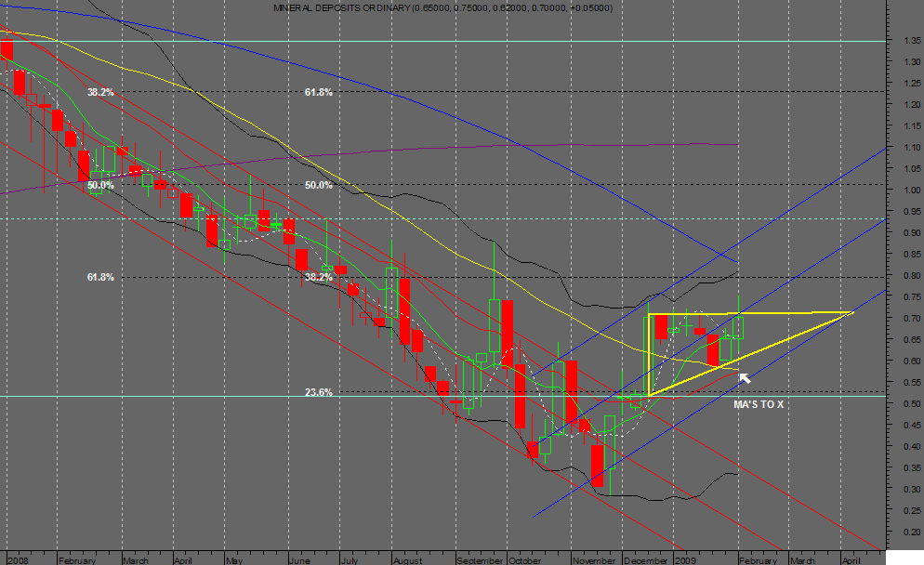The height and width of the screenshot is (565, 924).
Task: Click the 61.8% label on the 1.25 level line
Action: pyautogui.click(x=319, y=92)
